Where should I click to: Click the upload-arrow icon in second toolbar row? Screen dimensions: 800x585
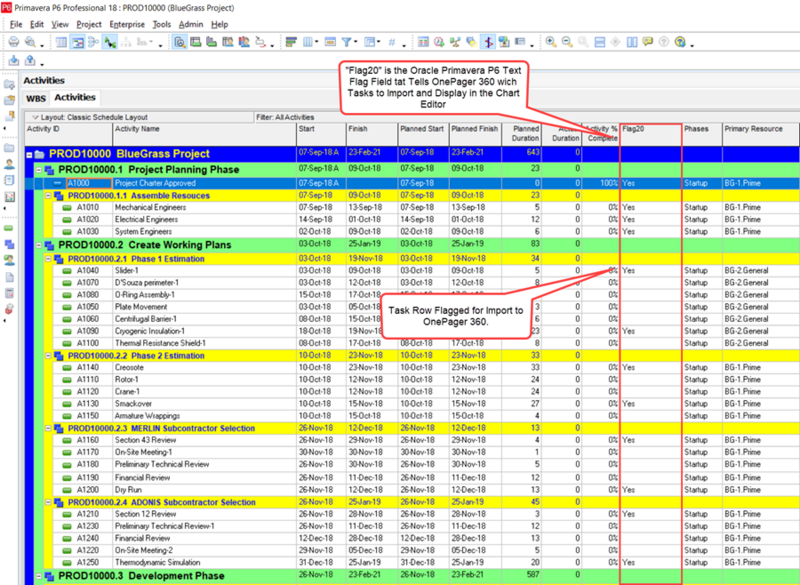pos(31,60)
